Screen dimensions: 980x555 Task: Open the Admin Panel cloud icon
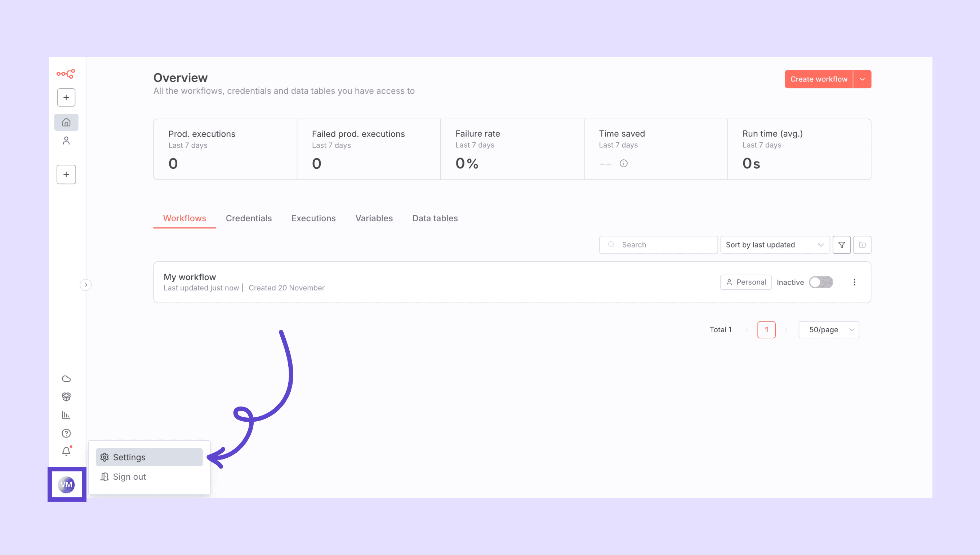pos(66,378)
